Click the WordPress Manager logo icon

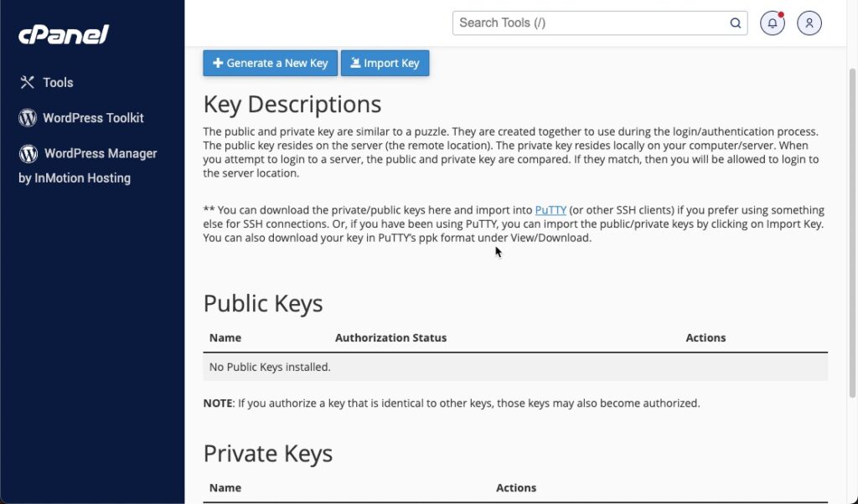pos(28,153)
